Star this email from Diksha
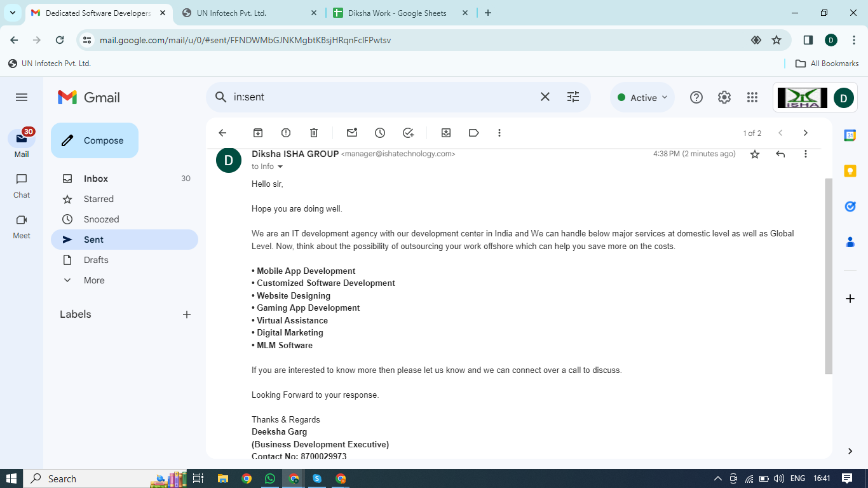The image size is (868, 488). (x=755, y=154)
